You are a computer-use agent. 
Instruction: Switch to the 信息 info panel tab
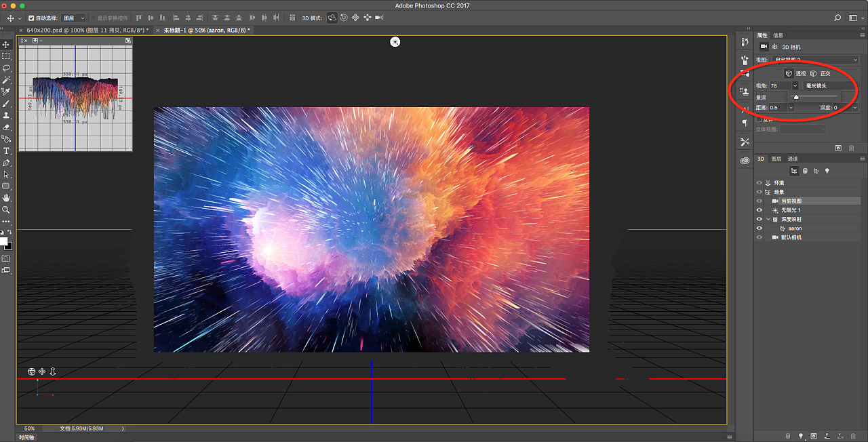coord(778,35)
